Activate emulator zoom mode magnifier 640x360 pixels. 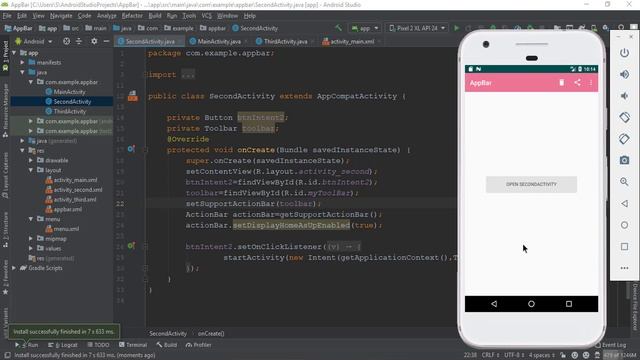pyautogui.click(x=624, y=182)
